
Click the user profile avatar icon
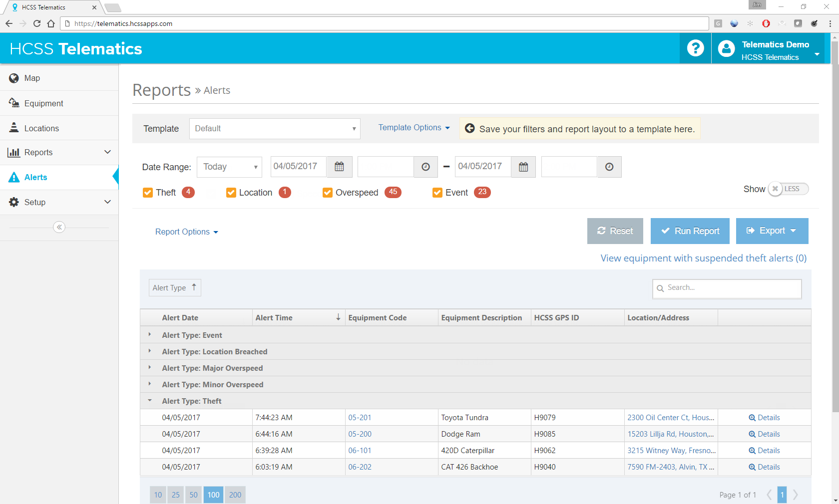pos(726,48)
